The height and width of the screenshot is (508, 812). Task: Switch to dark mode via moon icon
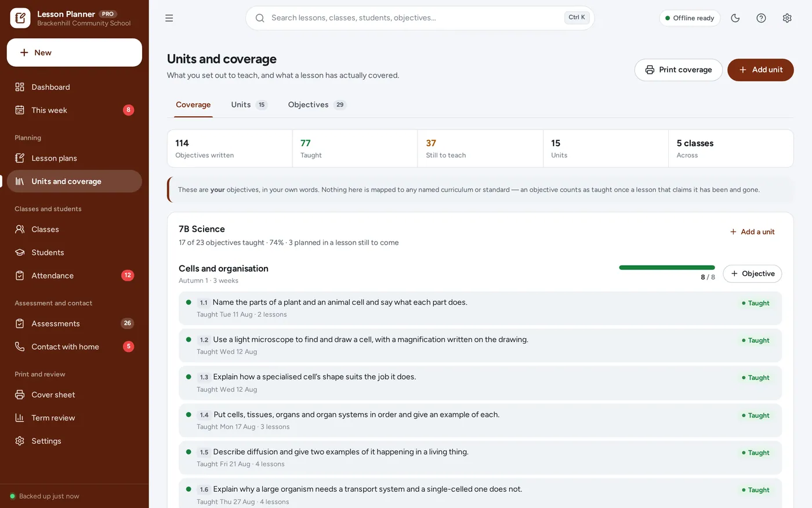tap(735, 18)
